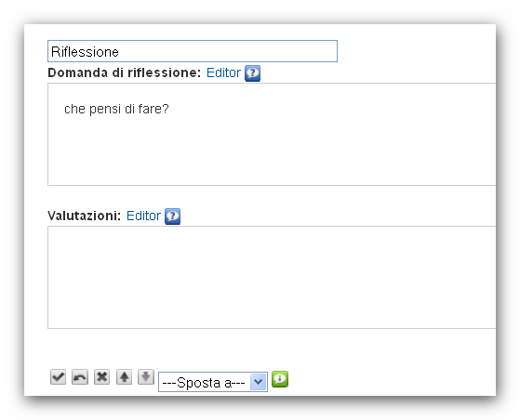Move the block up with the up arrow
Image resolution: width=520 pixels, height=420 pixels.
(124, 377)
